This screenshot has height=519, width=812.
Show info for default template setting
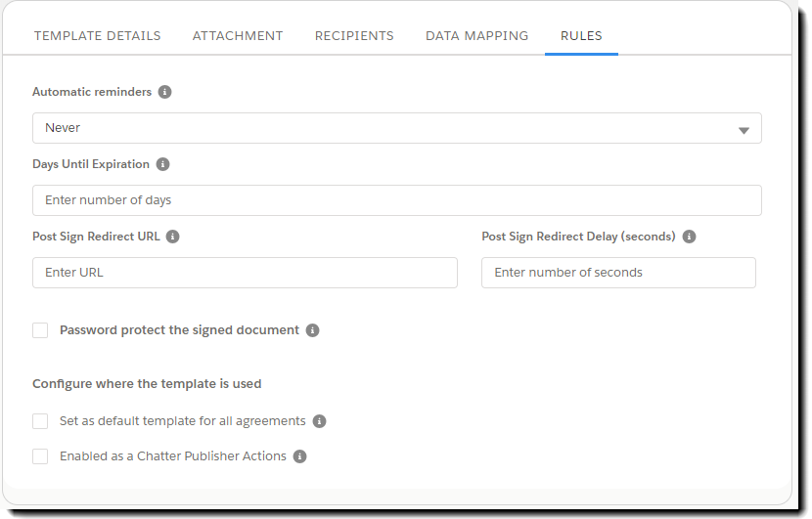[x=319, y=421]
